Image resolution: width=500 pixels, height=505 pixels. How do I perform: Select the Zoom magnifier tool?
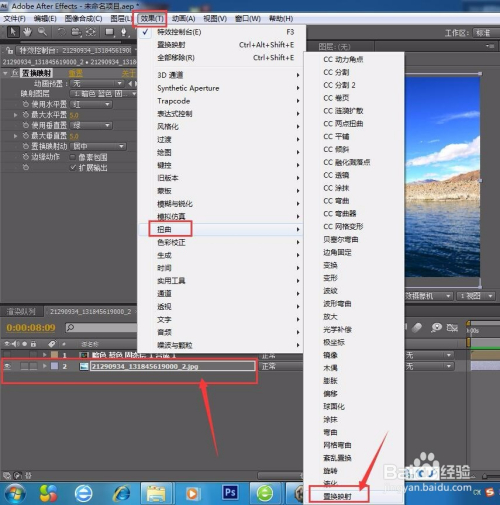tap(42, 32)
